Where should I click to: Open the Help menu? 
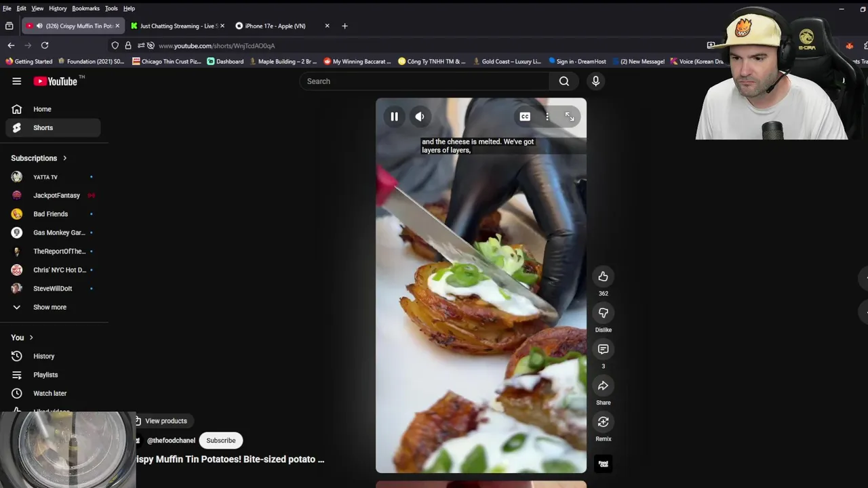129,8
